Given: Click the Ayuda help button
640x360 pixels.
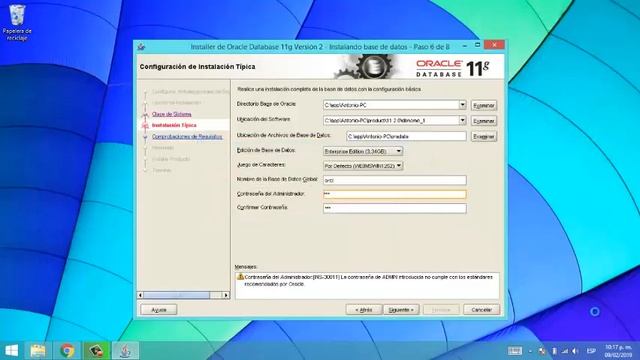Looking at the screenshot, I should (159, 310).
